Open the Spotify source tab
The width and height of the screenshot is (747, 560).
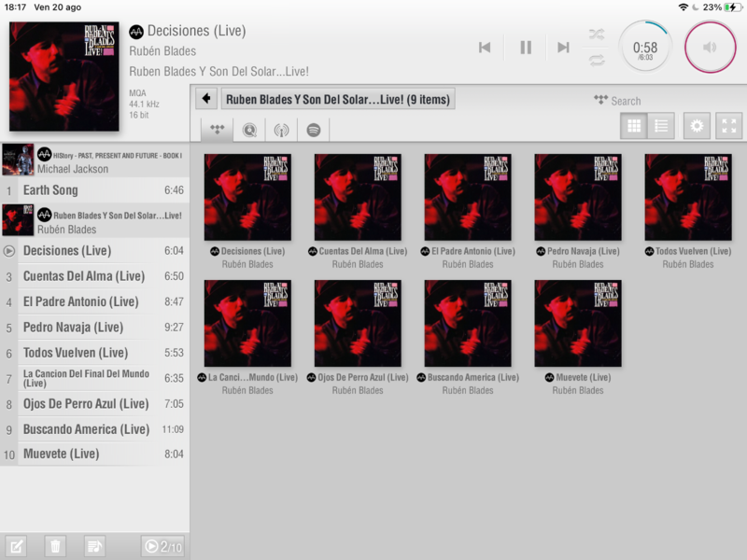(314, 130)
